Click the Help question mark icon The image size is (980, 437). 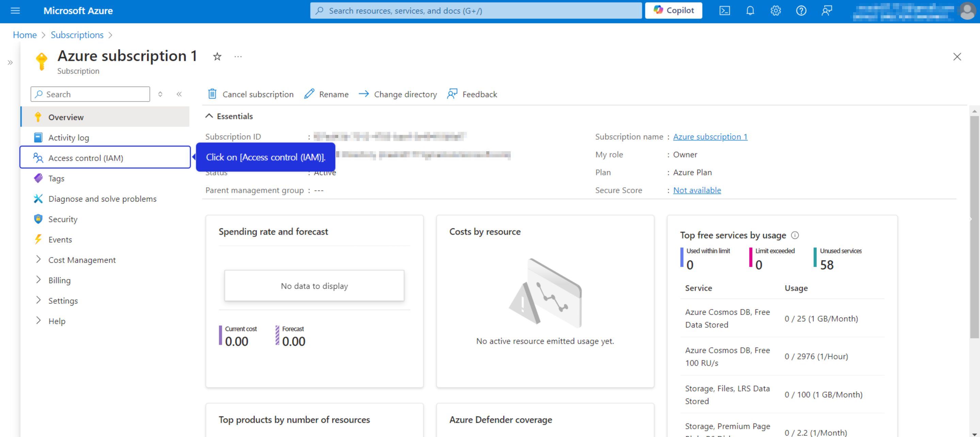[x=801, y=11]
